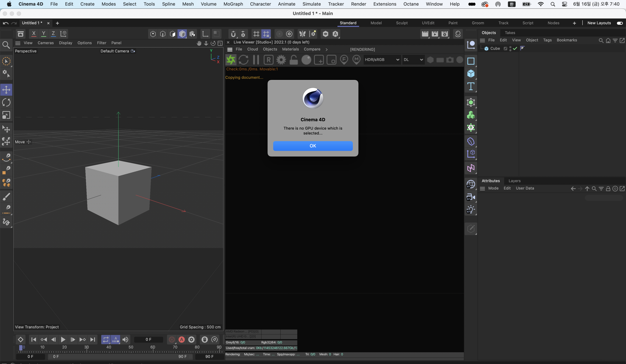Open Octane settings gear in Live Viewer

(281, 60)
